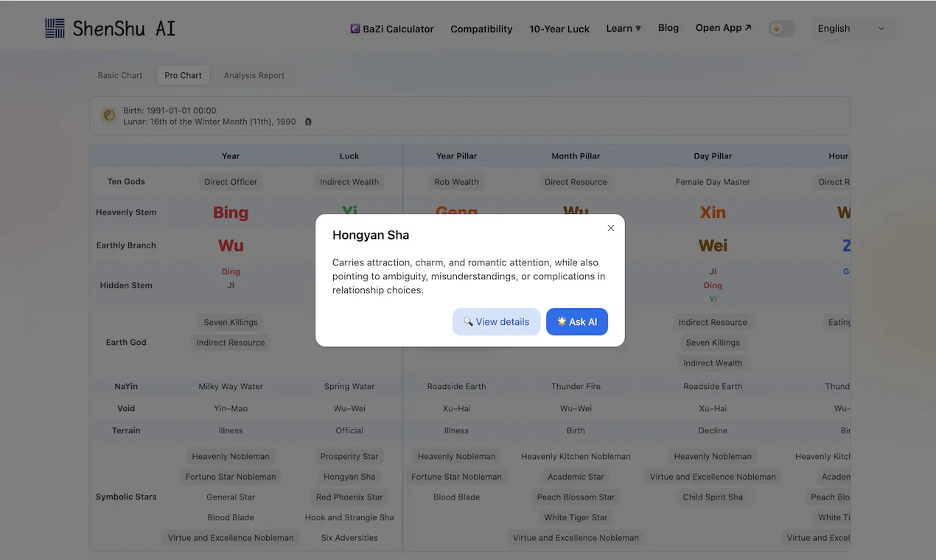Click the Milky Way Water NaYin
The height and width of the screenshot is (560, 936).
pyautogui.click(x=231, y=386)
